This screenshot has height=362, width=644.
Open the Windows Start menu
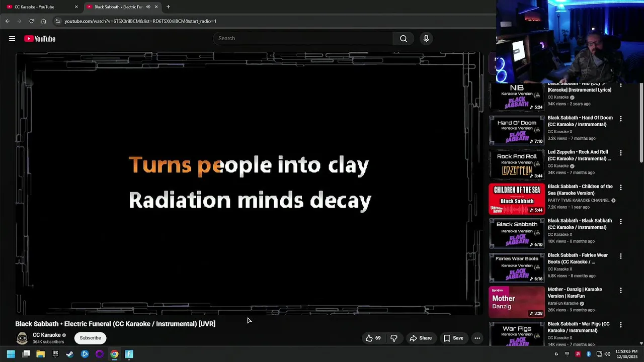pyautogui.click(x=11, y=354)
